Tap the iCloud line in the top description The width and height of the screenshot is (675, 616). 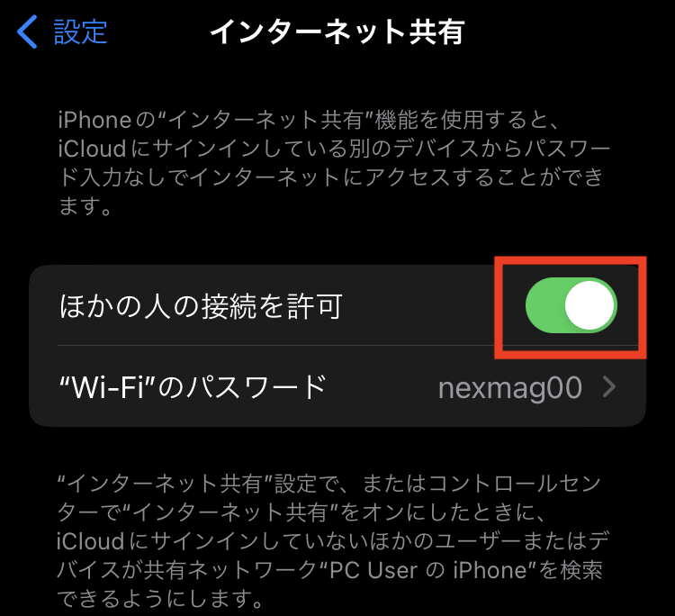pos(334,149)
